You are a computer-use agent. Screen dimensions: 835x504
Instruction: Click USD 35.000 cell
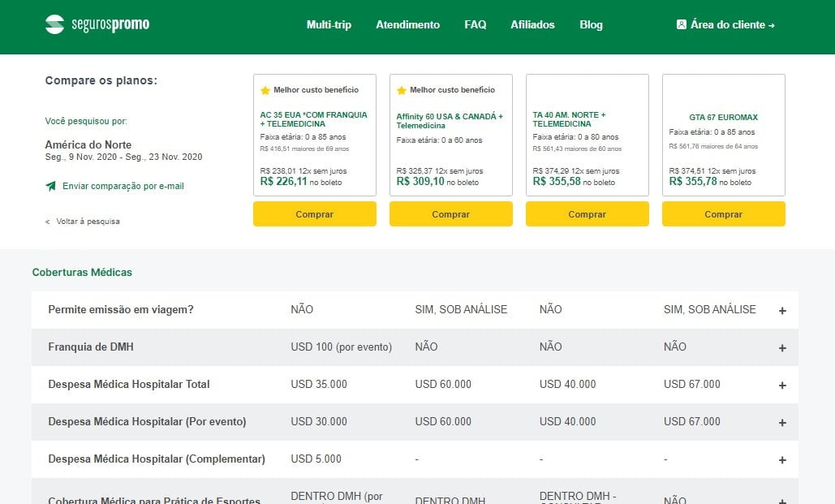tap(318, 384)
